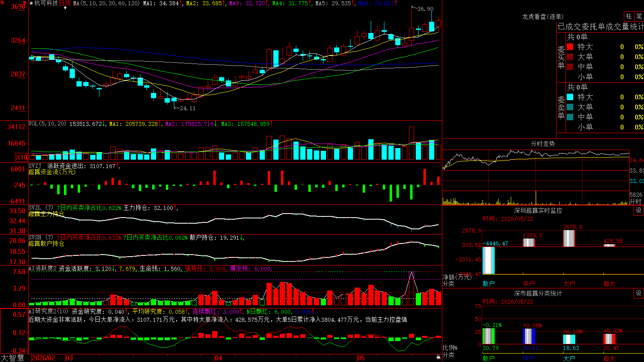The width and height of the screenshot is (644, 362).
Task: Click the lock icon on the date axis
Action: click(x=438, y=357)
